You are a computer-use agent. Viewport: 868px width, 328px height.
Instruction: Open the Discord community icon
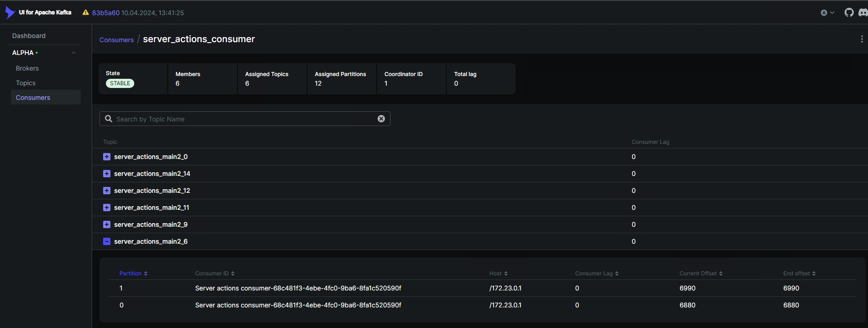pyautogui.click(x=863, y=12)
